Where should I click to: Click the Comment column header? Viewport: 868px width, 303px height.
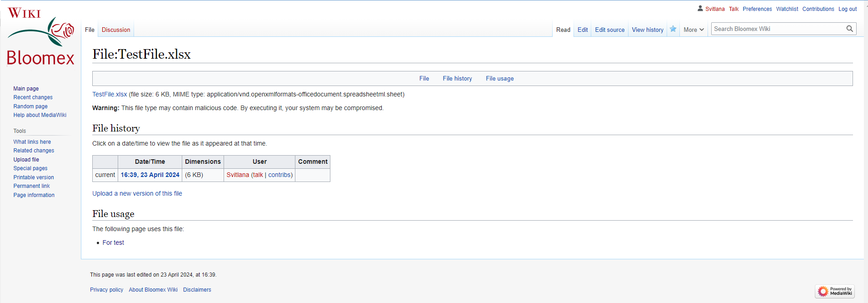[x=313, y=162]
